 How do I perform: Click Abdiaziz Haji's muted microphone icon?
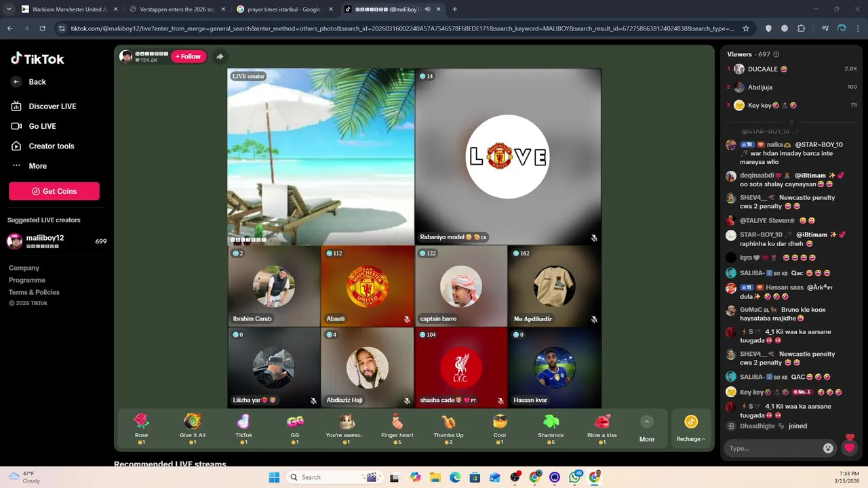point(407,401)
